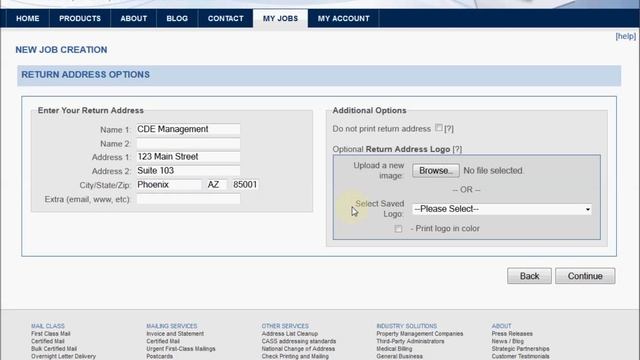Open the Check Printing and Mailing link

coord(295,356)
